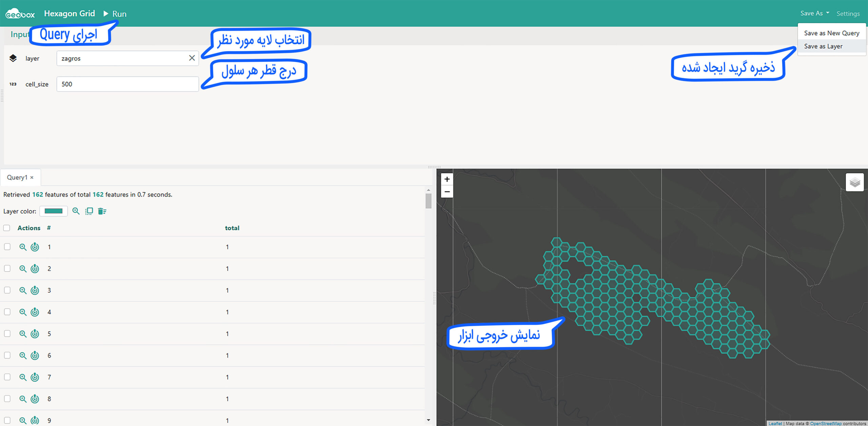Choose Save as New Query option
This screenshot has height=426, width=868.
(831, 33)
